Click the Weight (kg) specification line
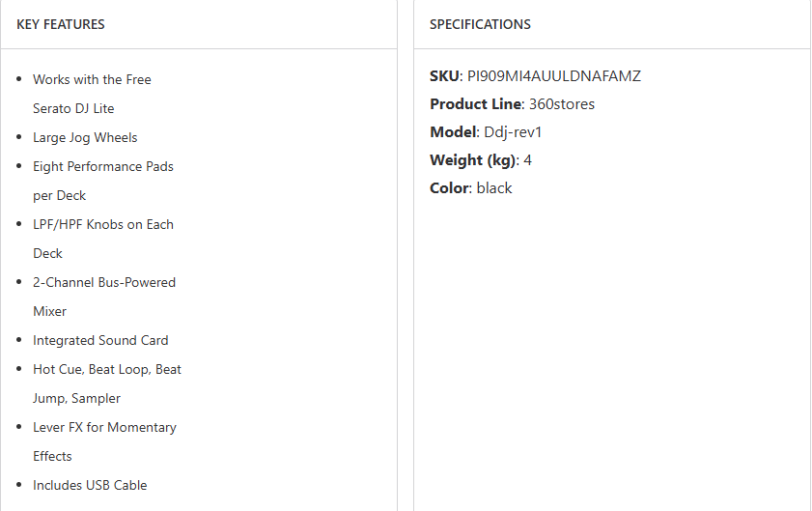The width and height of the screenshot is (812, 511). (480, 159)
